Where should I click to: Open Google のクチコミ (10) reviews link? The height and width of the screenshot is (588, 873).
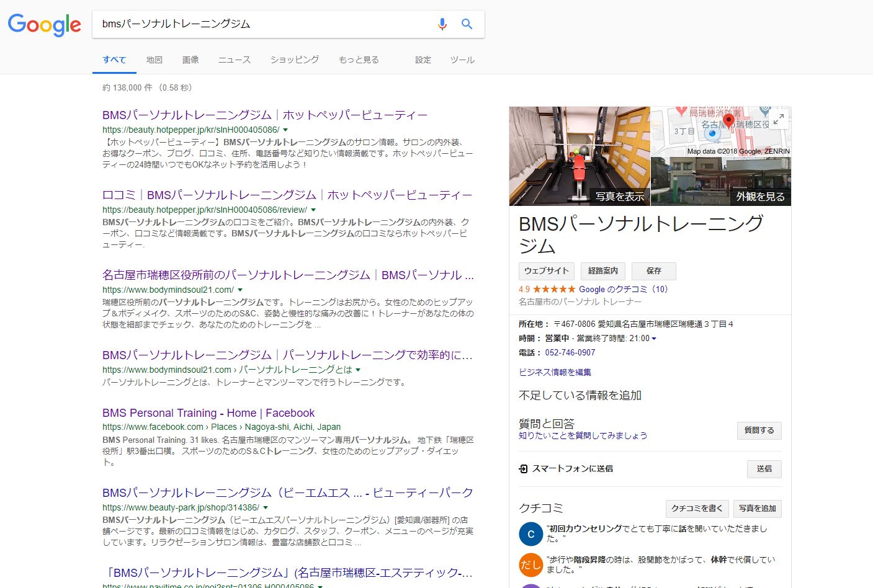click(624, 289)
